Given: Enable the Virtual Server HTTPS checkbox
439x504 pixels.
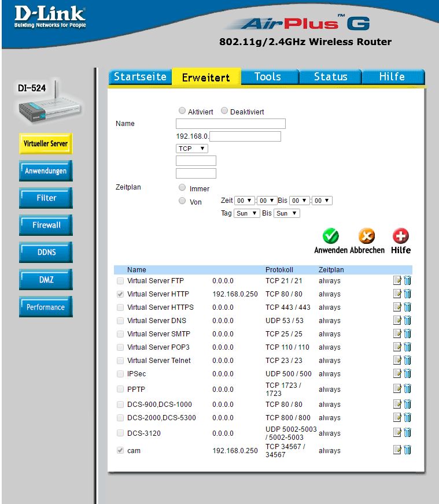Looking at the screenshot, I should click(120, 307).
